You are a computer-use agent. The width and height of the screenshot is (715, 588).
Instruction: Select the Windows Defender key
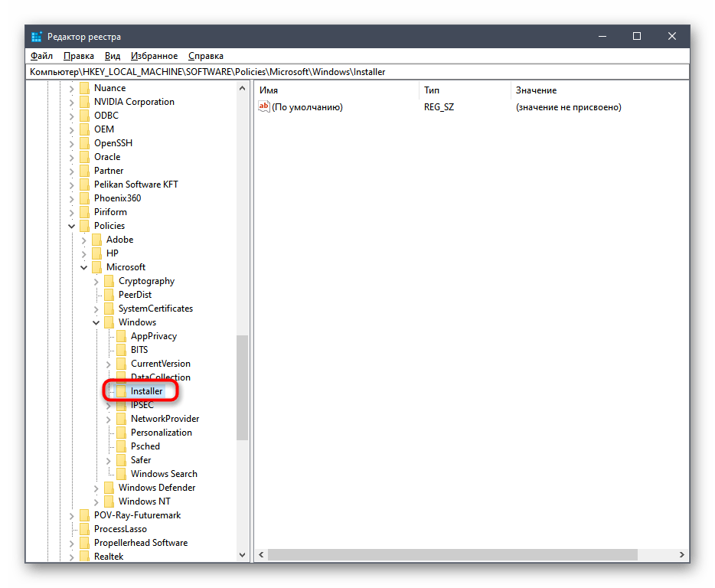tap(157, 488)
